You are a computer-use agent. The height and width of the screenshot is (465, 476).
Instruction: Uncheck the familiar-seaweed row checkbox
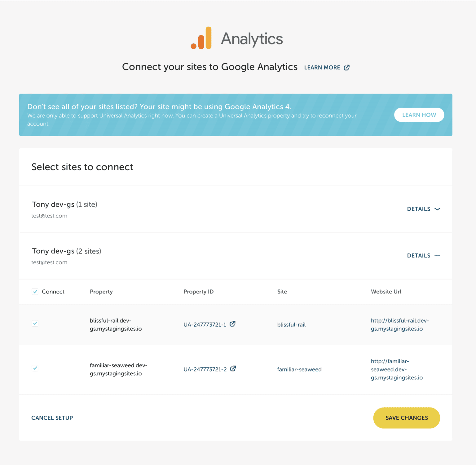pos(35,368)
